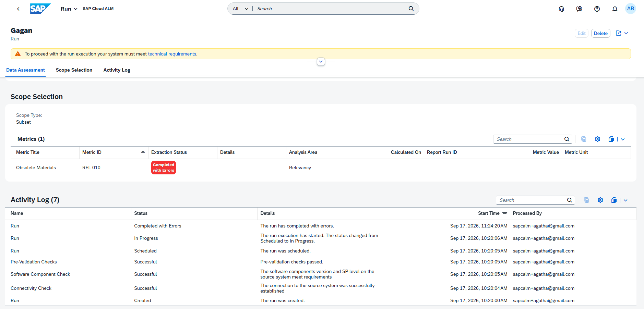Open Activity Log table settings gear
This screenshot has width=644, height=309.
point(600,200)
